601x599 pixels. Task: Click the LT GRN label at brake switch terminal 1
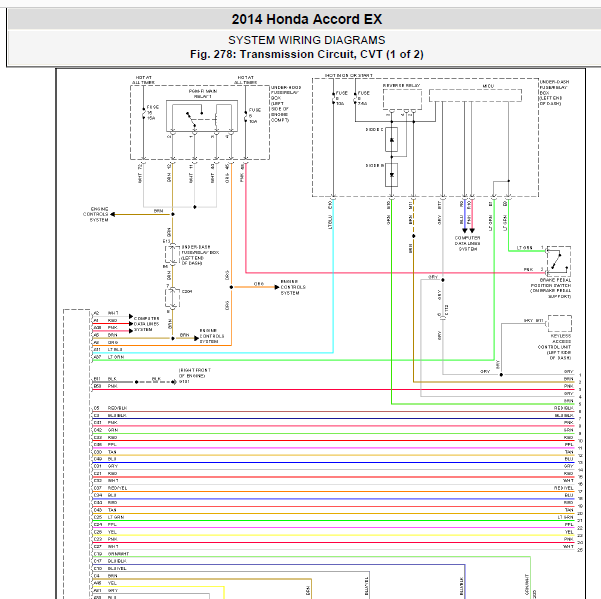(524, 248)
